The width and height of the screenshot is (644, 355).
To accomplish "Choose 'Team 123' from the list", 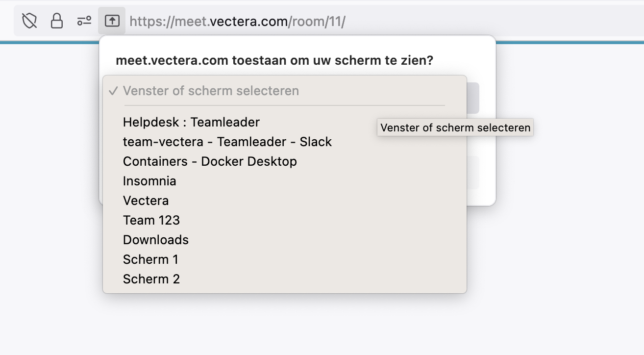I will [284, 220].
